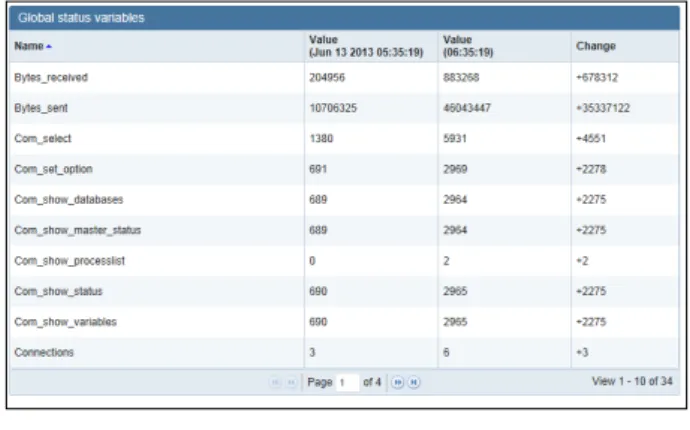Select the Com_show_variables row name
Image resolution: width=690 pixels, height=430 pixels.
point(66,322)
